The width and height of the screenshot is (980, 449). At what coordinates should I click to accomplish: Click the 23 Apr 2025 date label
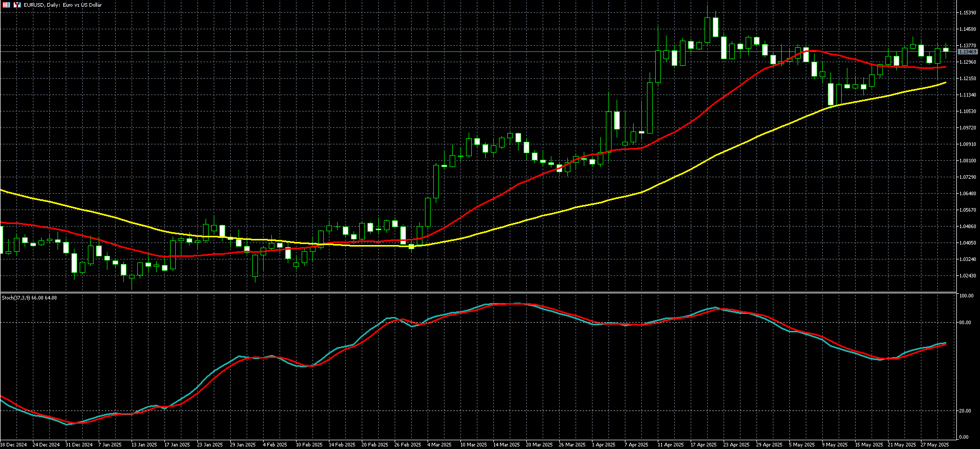coord(736,445)
